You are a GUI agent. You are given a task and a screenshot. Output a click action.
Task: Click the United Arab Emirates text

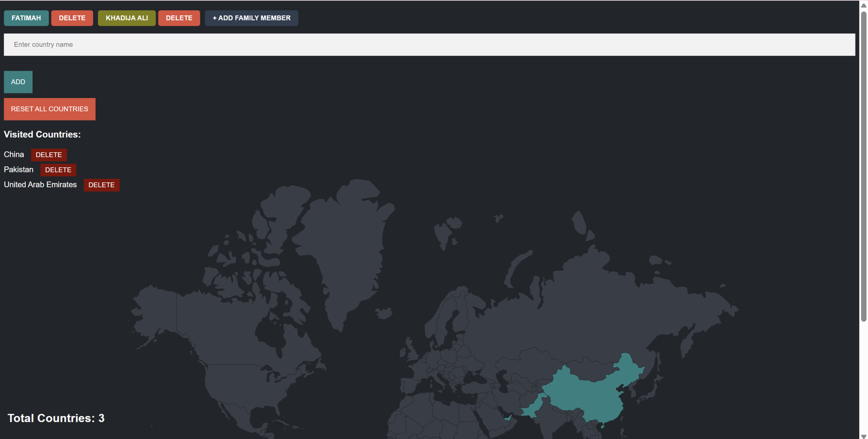click(40, 185)
